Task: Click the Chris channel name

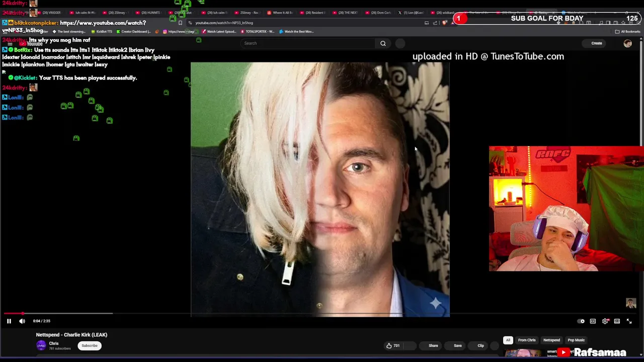Action: (x=54, y=343)
